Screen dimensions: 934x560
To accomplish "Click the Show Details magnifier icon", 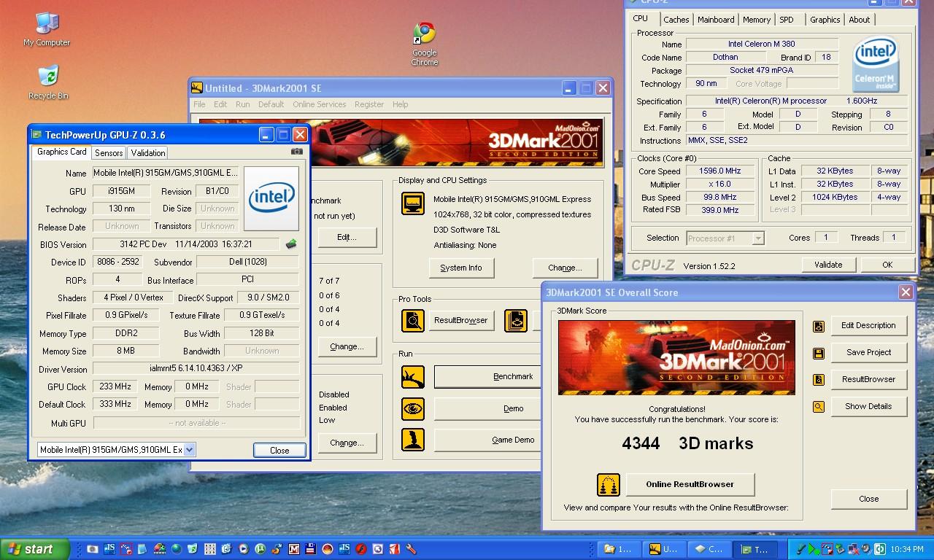I will 819,407.
